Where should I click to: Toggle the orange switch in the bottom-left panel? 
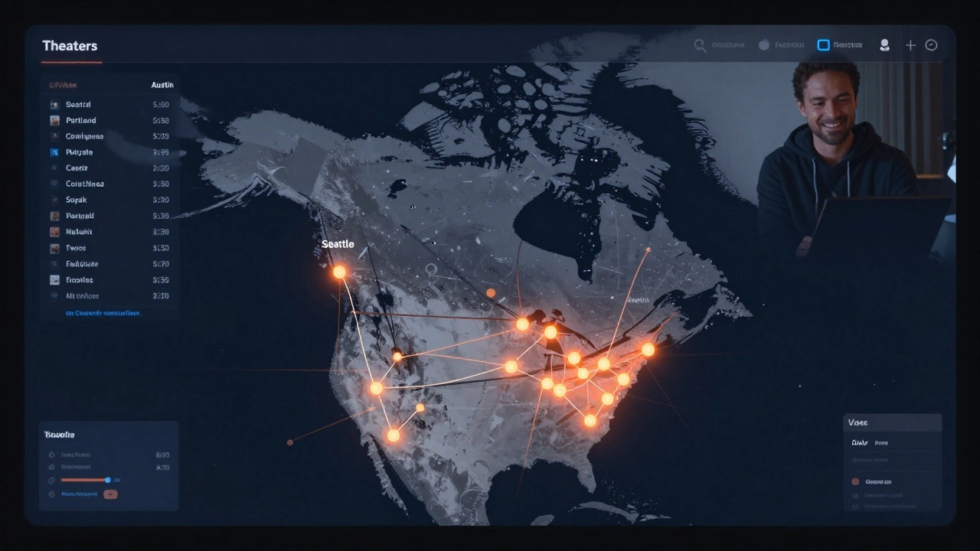click(110, 494)
